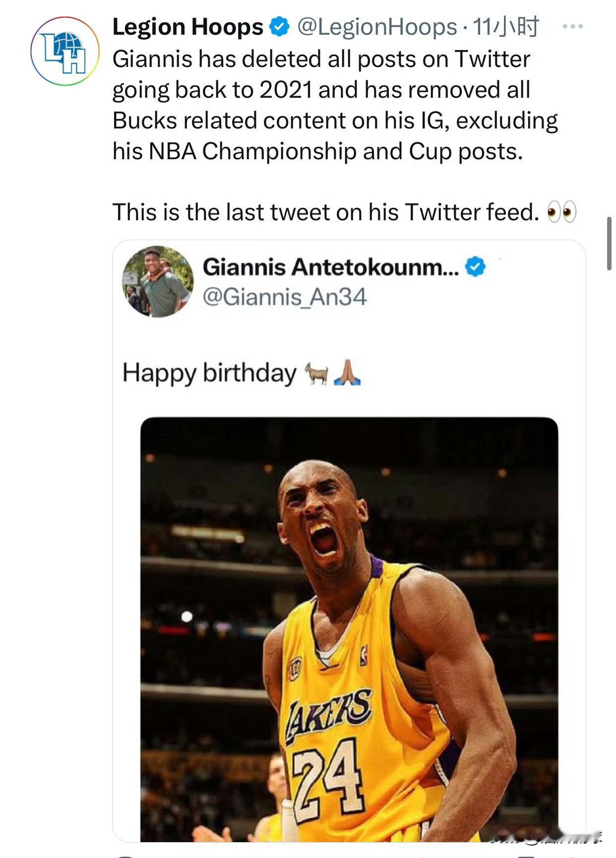Click the Legion Hoops display name

click(x=187, y=27)
